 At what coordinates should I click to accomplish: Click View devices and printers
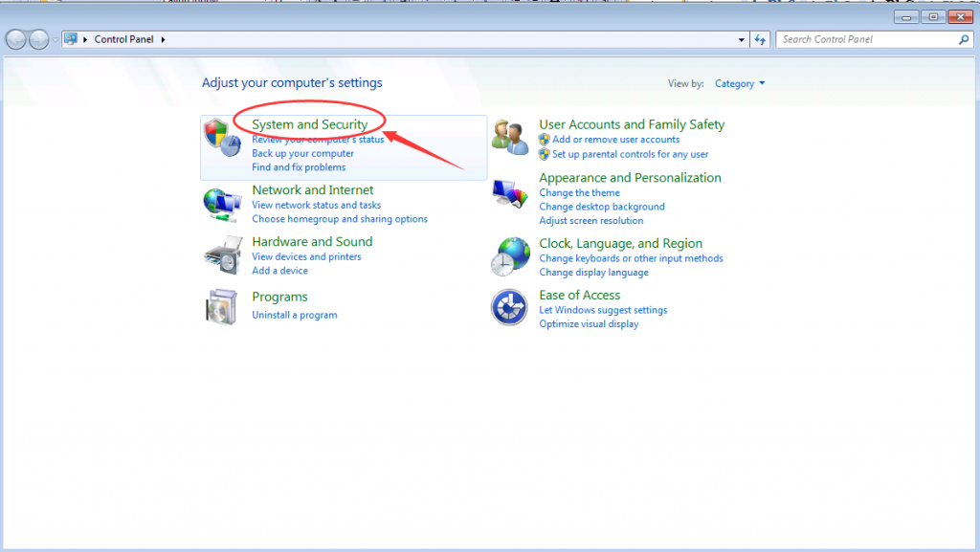pyautogui.click(x=306, y=256)
